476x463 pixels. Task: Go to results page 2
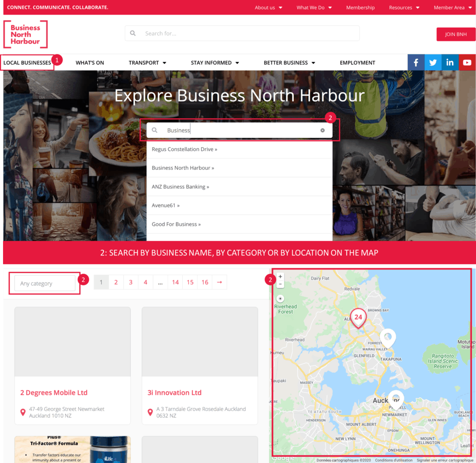(116, 283)
